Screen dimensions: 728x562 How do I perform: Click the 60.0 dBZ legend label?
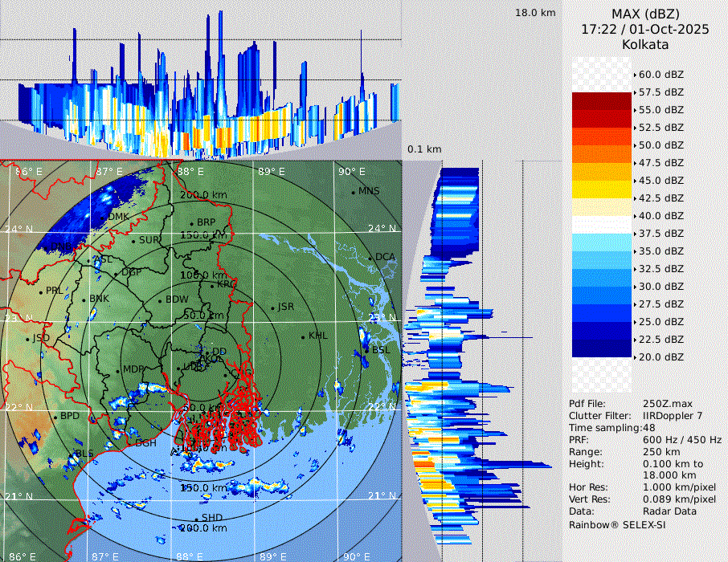661,75
